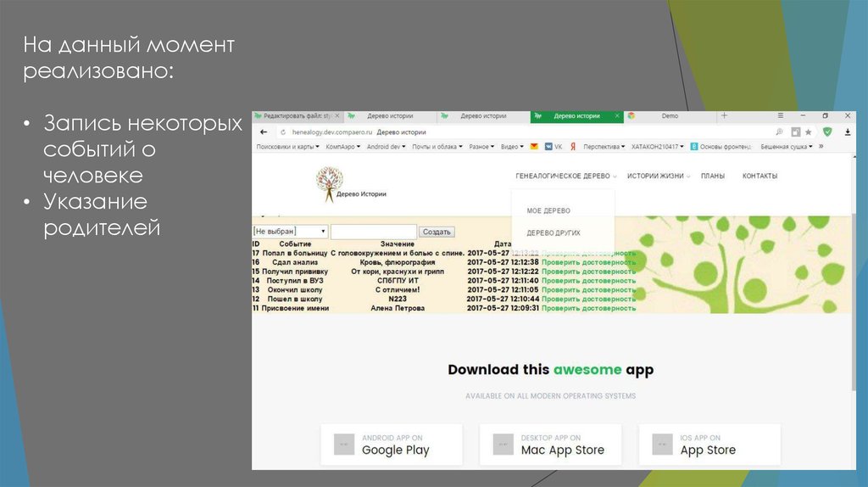868x487 pixels.
Task: Show more bookmarks with the » icon
Action: (821, 147)
